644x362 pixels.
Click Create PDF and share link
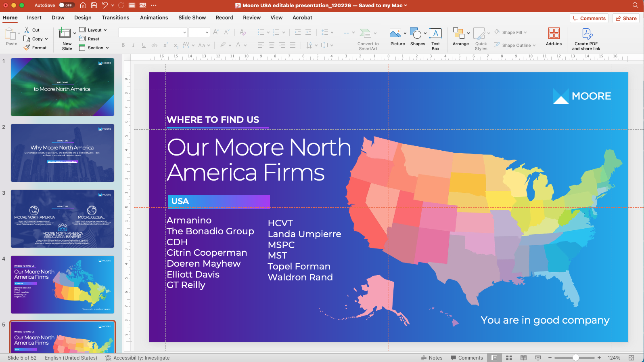[x=586, y=39]
